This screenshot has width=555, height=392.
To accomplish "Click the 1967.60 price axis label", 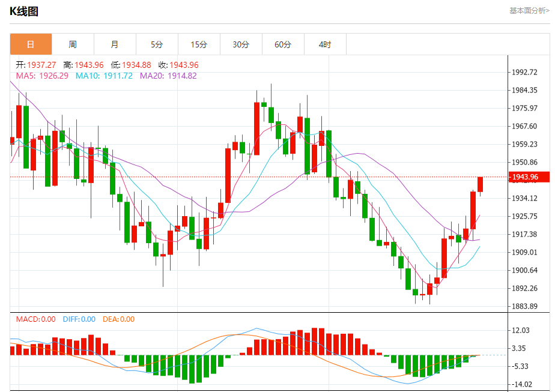I will (524, 126).
